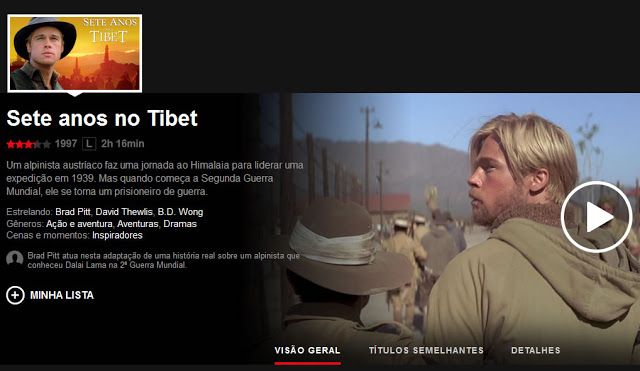Open the Detalhes tab
The height and width of the screenshot is (371, 640).
coord(536,351)
